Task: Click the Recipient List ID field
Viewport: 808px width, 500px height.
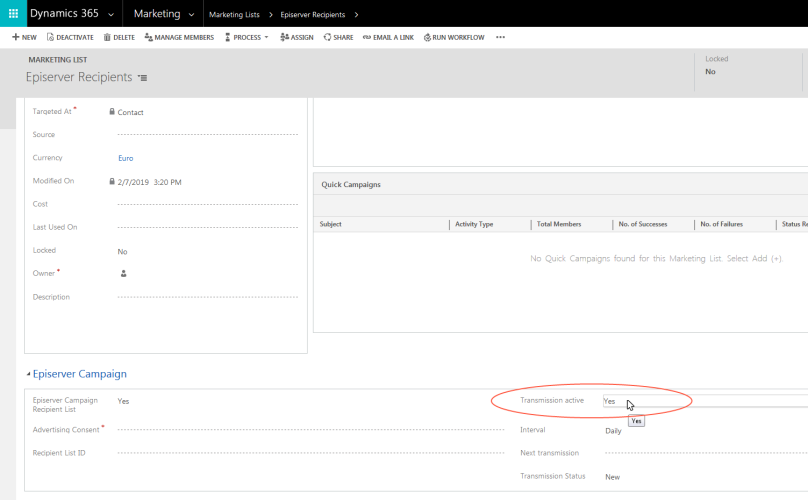Action: [311, 453]
